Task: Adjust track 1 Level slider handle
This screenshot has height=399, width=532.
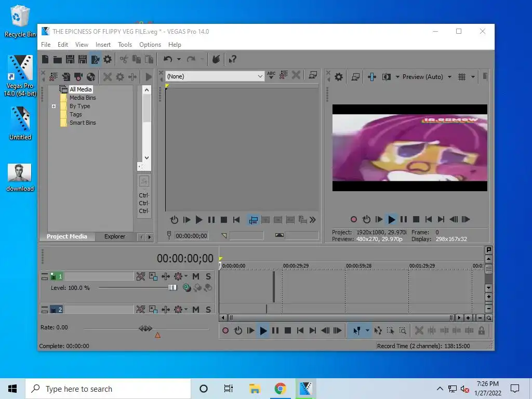Action: (172, 288)
